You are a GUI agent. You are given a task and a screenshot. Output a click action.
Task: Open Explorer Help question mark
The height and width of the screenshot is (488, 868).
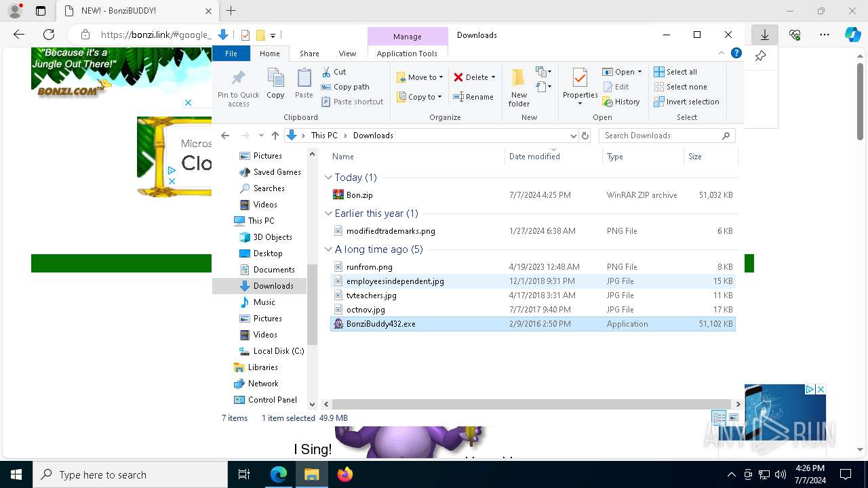[736, 54]
